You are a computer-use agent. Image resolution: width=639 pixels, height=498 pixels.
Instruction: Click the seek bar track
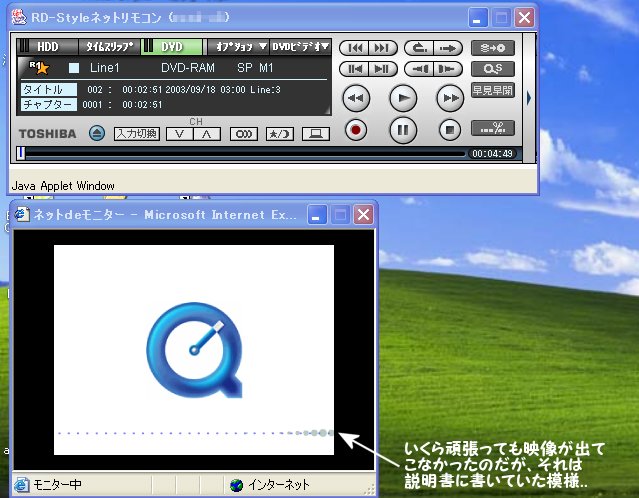tap(245, 154)
